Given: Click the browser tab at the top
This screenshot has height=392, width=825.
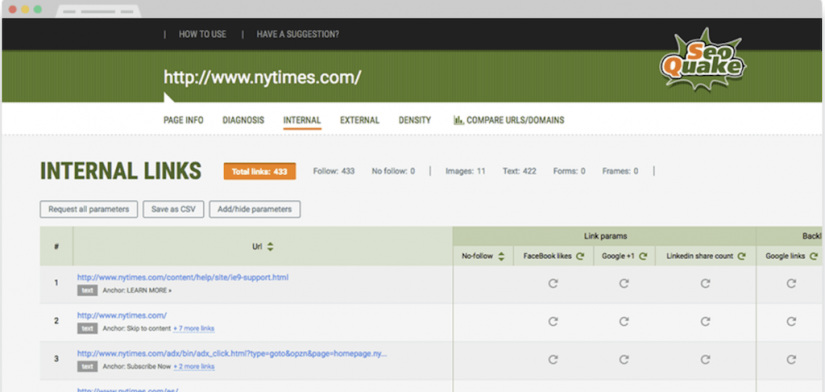Looking at the screenshot, I should [98, 11].
